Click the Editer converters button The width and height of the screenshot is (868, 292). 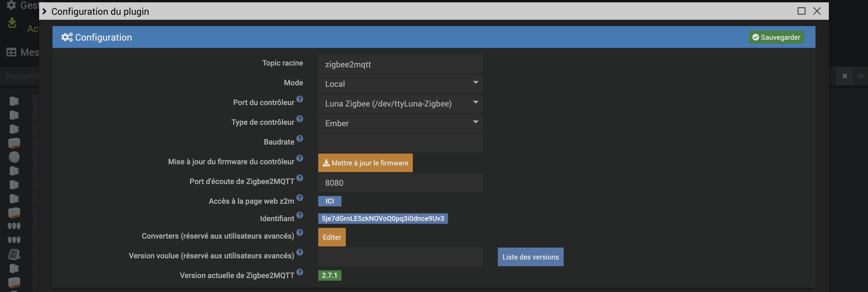(332, 237)
